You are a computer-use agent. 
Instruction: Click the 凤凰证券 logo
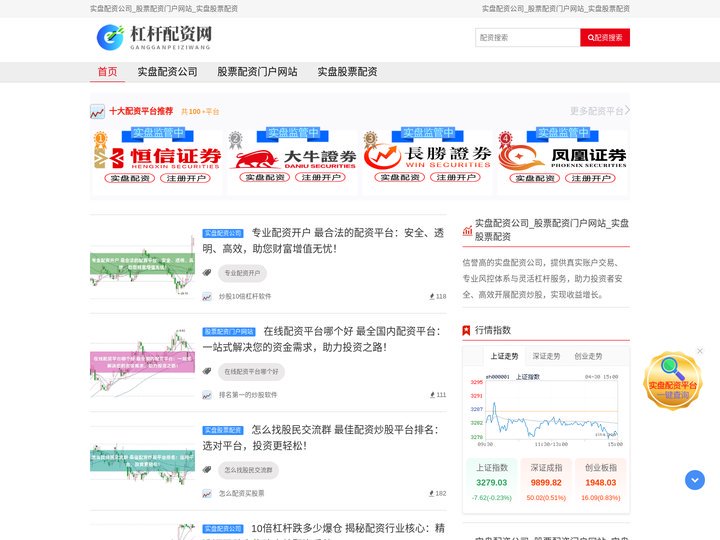click(x=563, y=158)
